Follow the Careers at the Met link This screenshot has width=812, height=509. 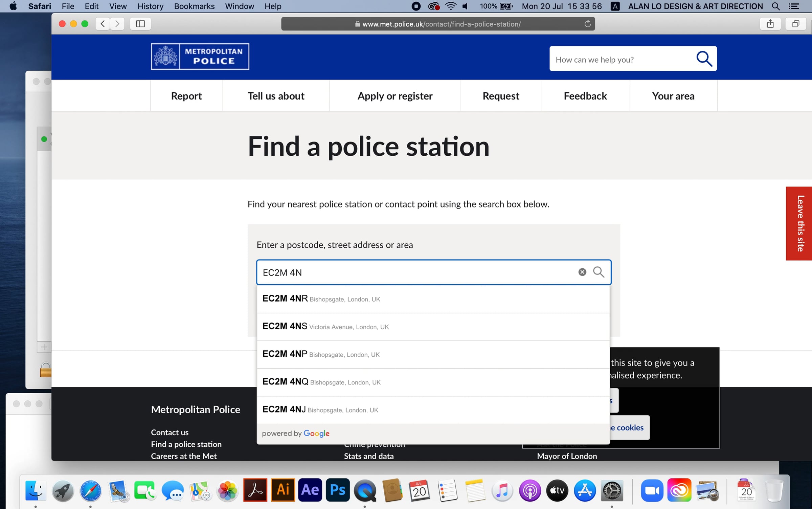point(184,456)
